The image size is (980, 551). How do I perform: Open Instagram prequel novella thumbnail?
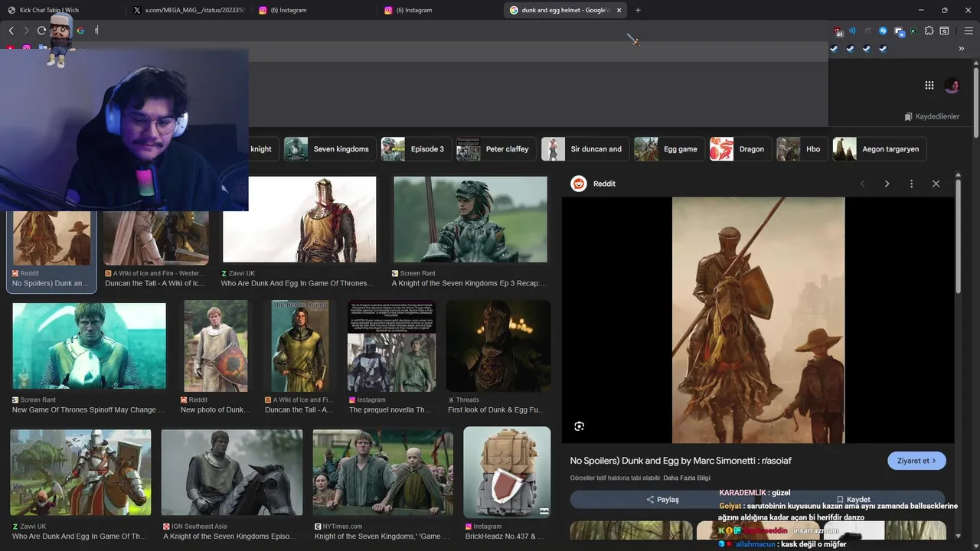(x=391, y=346)
